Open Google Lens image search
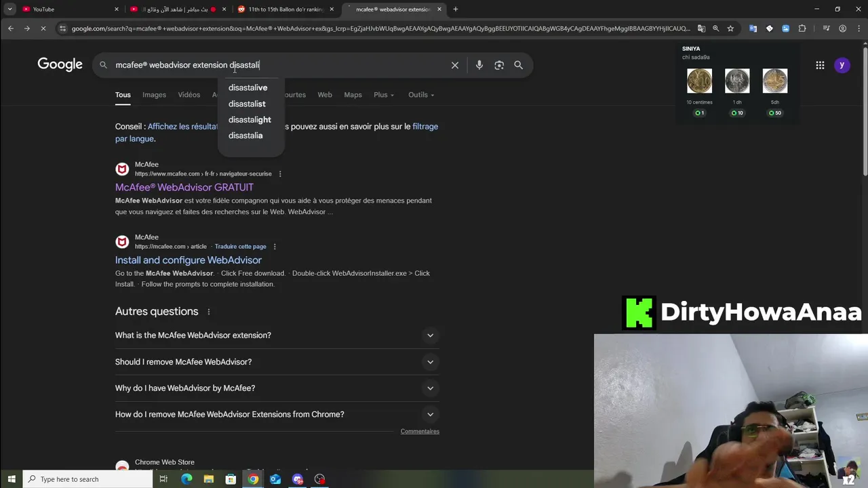This screenshot has height=488, width=868. tap(499, 65)
